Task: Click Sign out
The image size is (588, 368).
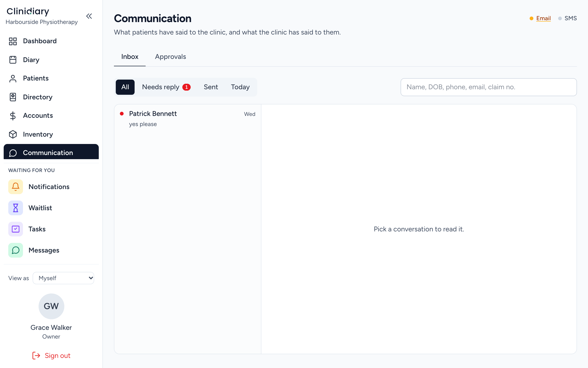Action: coord(51,356)
